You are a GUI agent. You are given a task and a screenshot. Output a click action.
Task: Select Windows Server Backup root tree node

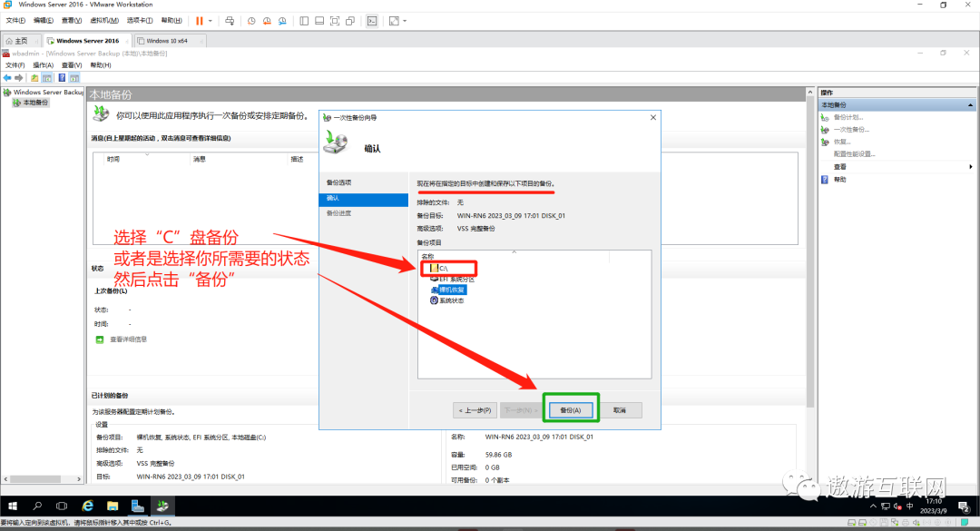tap(47, 92)
